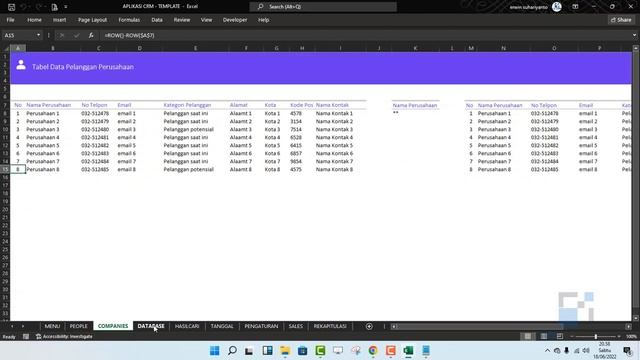Switch to the MENU sheet tab

point(52,326)
